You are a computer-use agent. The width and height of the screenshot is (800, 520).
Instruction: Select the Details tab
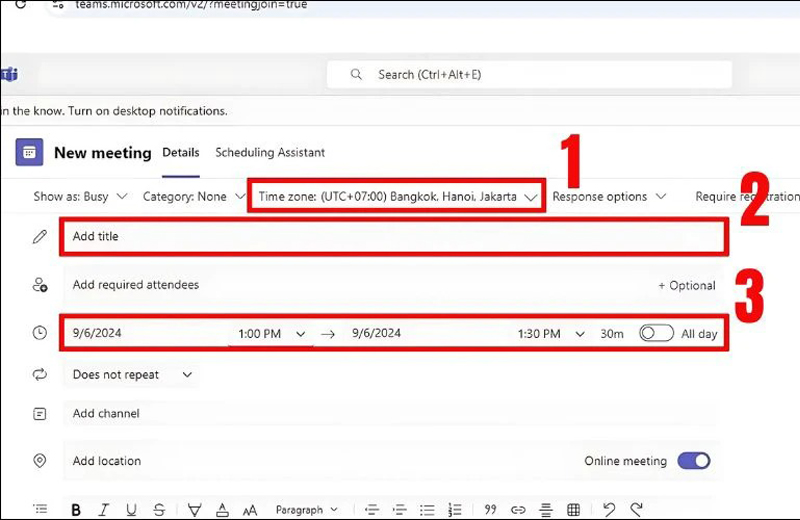pyautogui.click(x=181, y=152)
